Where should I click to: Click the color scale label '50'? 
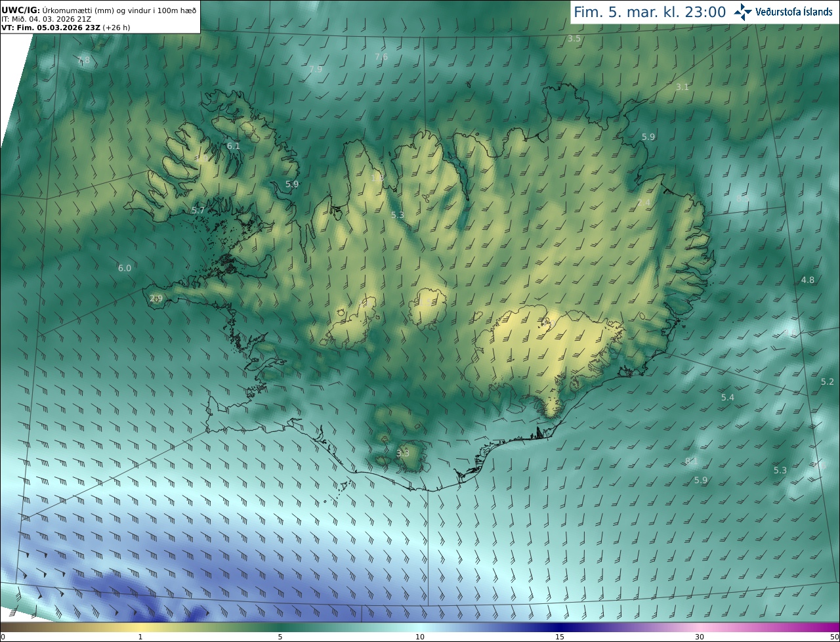click(x=835, y=637)
